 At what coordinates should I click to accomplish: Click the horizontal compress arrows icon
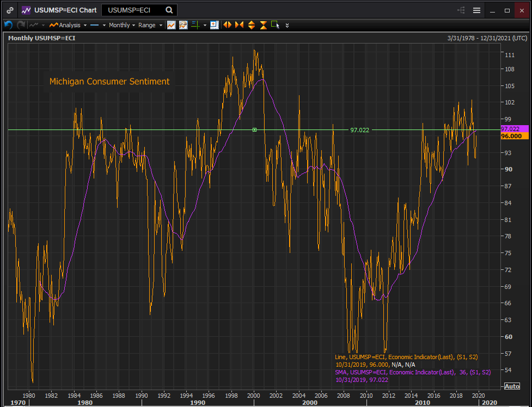pyautogui.click(x=239, y=25)
